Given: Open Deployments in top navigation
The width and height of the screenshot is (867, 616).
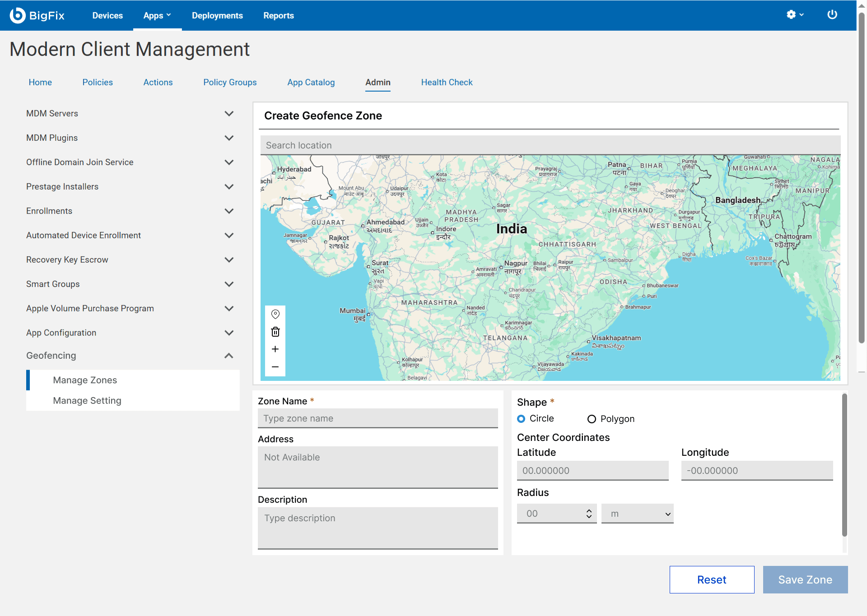Looking at the screenshot, I should 217,15.
